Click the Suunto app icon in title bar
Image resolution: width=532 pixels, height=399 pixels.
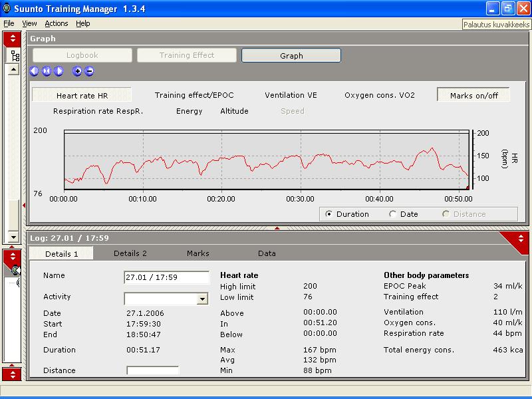[x=6, y=8]
